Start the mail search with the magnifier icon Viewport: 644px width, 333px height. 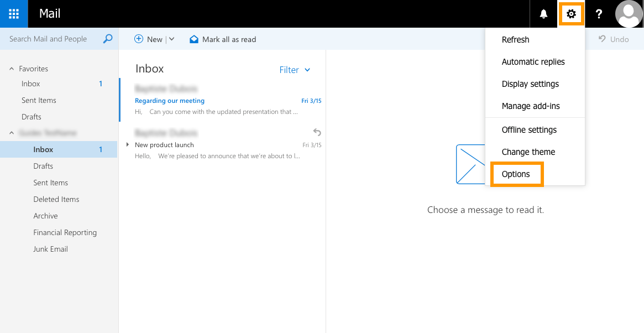pos(107,39)
